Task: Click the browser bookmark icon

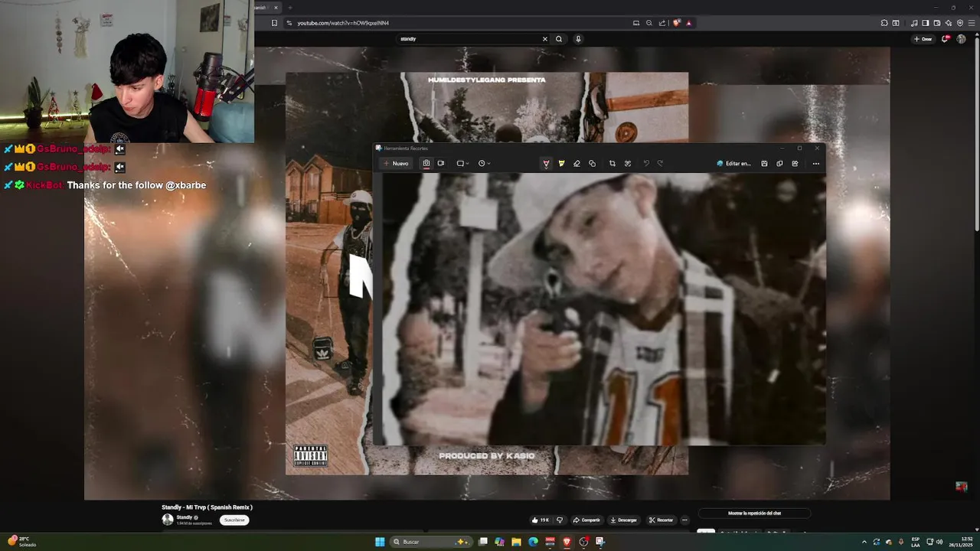Action: [274, 23]
